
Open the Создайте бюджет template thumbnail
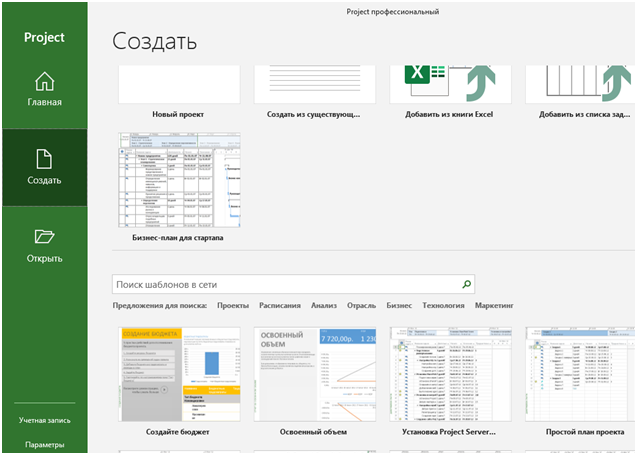(179, 374)
